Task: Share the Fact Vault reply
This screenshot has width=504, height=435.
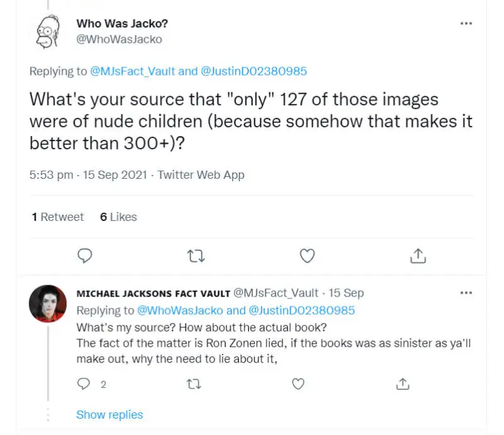Action: click(403, 383)
